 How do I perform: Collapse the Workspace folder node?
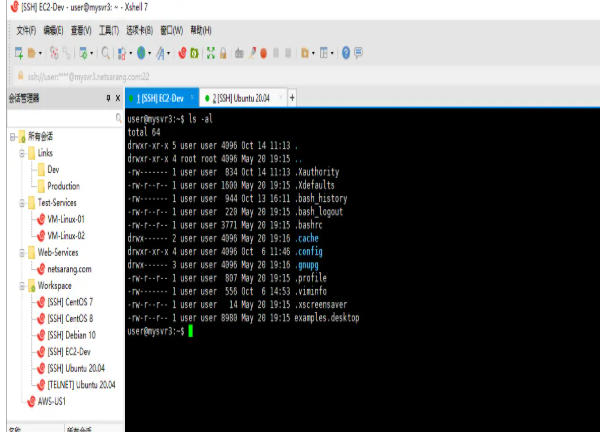pyautogui.click(x=22, y=286)
